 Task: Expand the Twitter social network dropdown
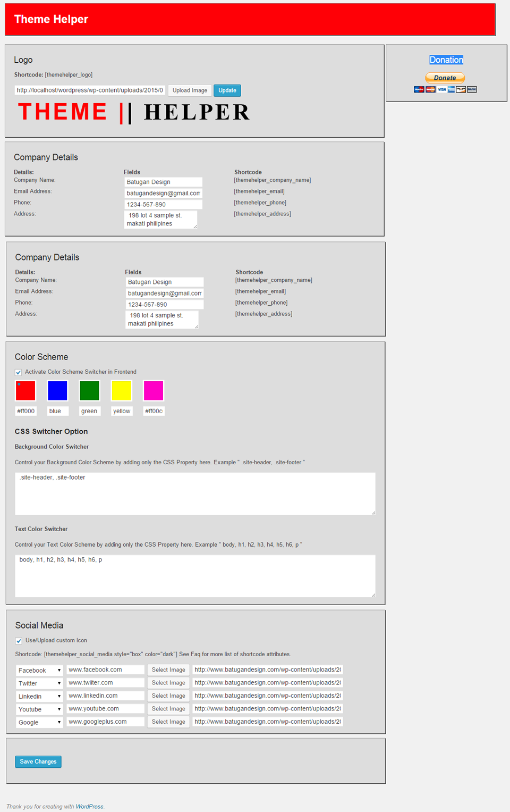pos(40,683)
